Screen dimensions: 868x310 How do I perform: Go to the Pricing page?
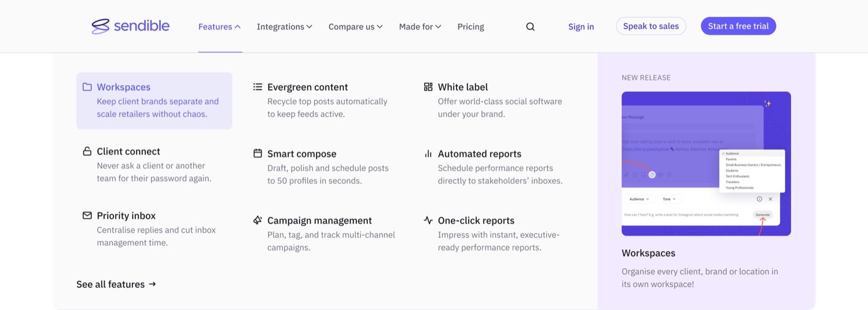[470, 27]
